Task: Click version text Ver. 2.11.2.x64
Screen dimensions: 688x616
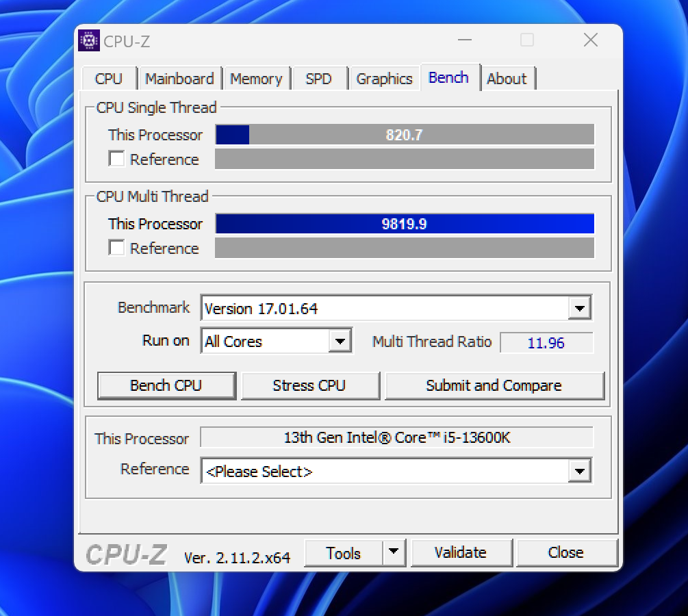Action: [x=237, y=558]
